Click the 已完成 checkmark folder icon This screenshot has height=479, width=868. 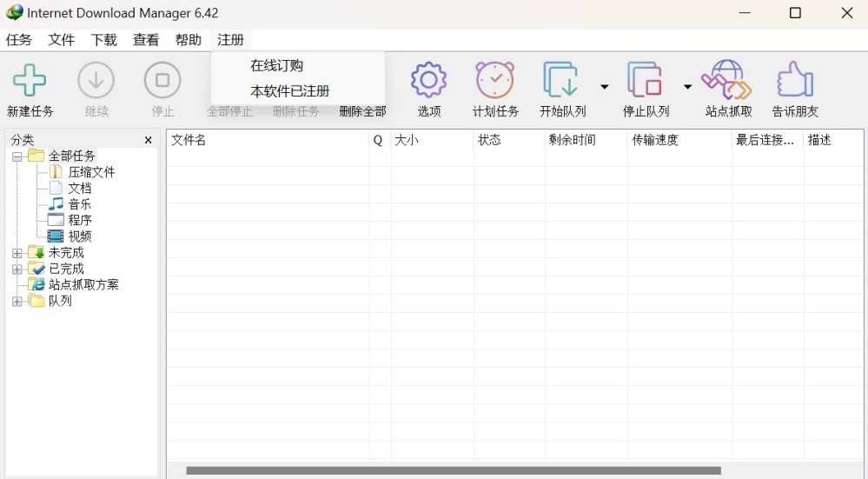point(36,269)
